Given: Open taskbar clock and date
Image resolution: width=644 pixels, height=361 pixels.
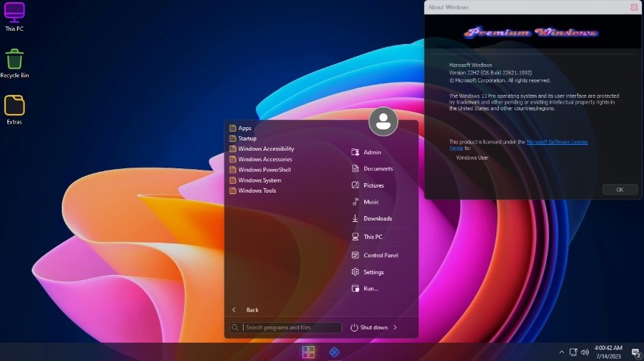Looking at the screenshot, I should 608,352.
